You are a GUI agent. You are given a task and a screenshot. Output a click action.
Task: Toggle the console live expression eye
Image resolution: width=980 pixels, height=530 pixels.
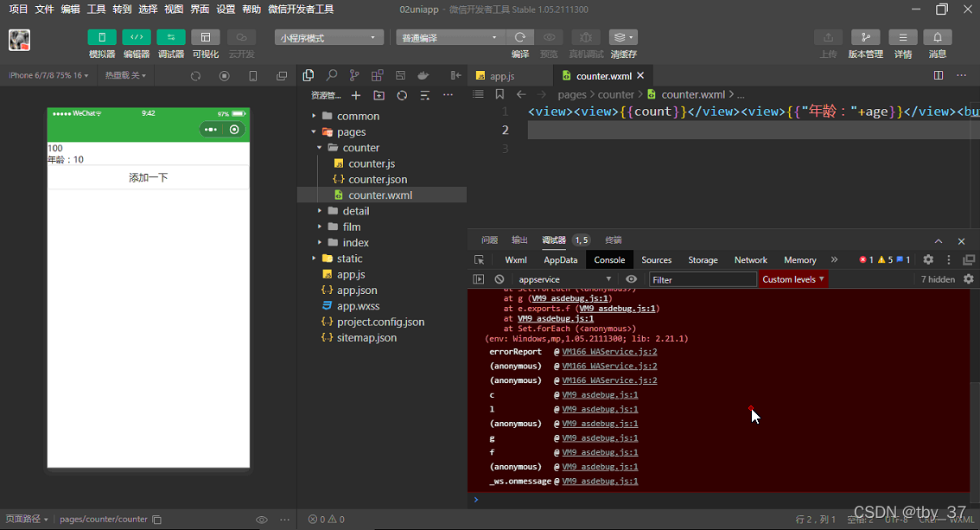coord(631,279)
